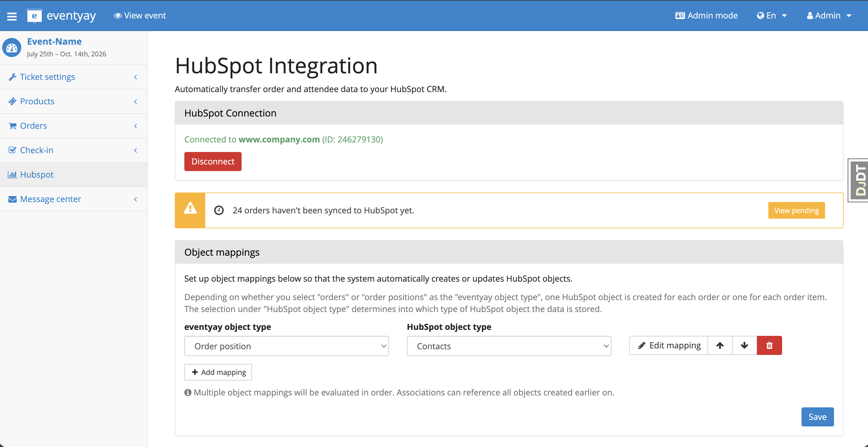868x447 pixels.
Task: Click the eventyay logo icon
Action: pos(34,16)
